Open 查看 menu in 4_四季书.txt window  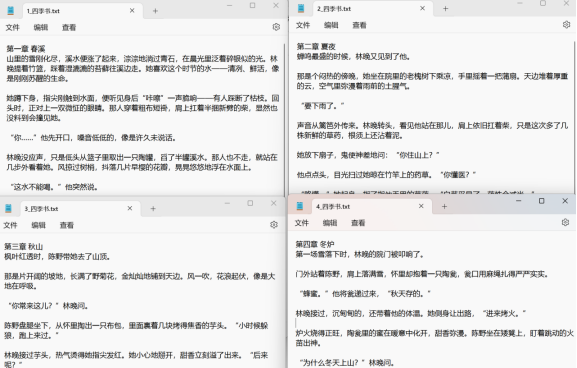coord(358,223)
